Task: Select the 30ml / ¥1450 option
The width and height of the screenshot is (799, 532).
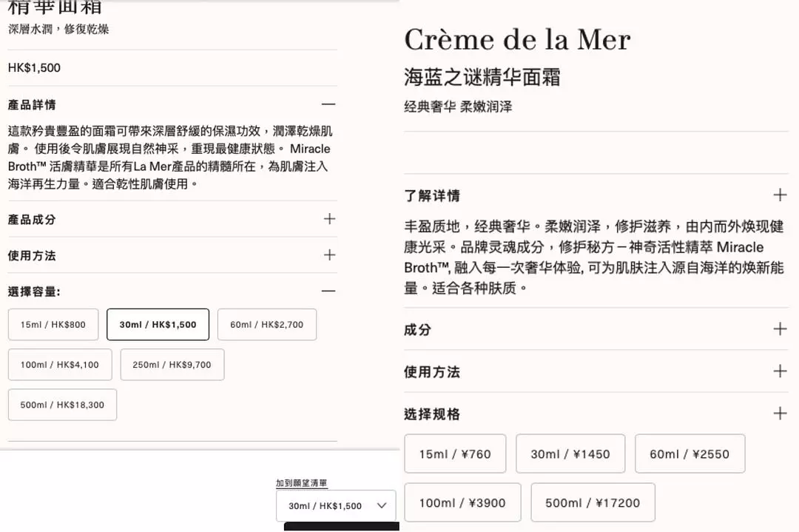Action: (570, 454)
